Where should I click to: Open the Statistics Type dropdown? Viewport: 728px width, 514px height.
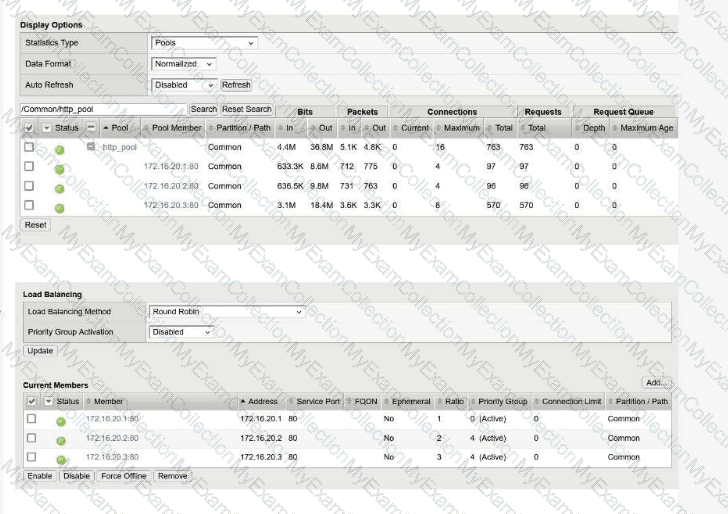tap(204, 43)
